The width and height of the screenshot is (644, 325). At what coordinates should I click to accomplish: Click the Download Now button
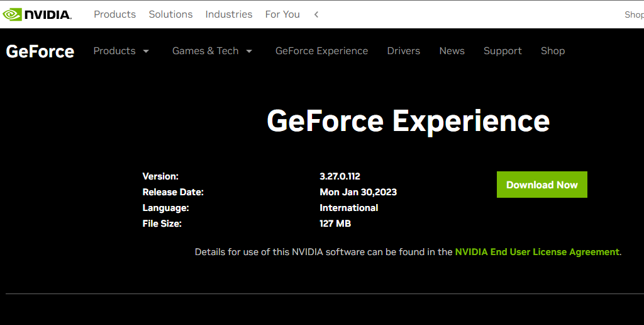pyautogui.click(x=541, y=185)
